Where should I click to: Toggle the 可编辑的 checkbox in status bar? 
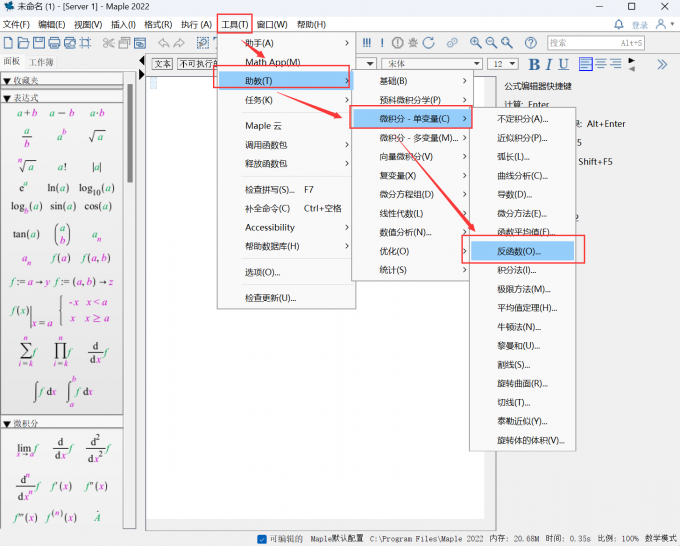tap(262, 538)
